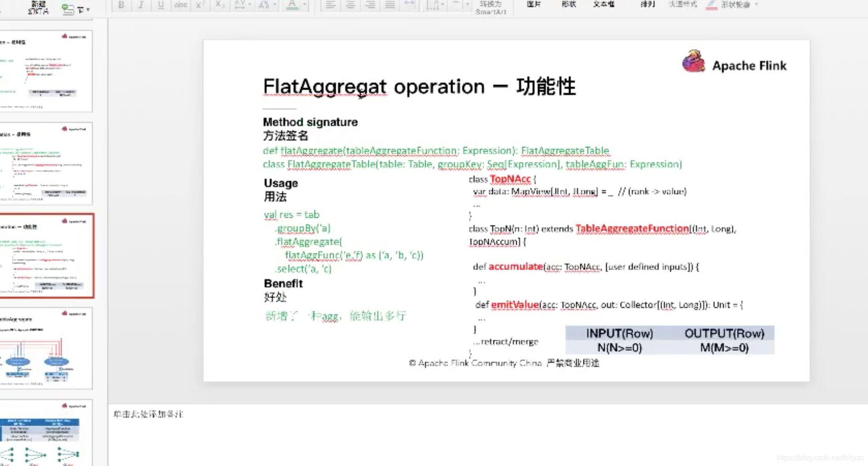The width and height of the screenshot is (868, 466).
Task: Toggle Bold formatting in the toolbar
Action: pos(121,5)
